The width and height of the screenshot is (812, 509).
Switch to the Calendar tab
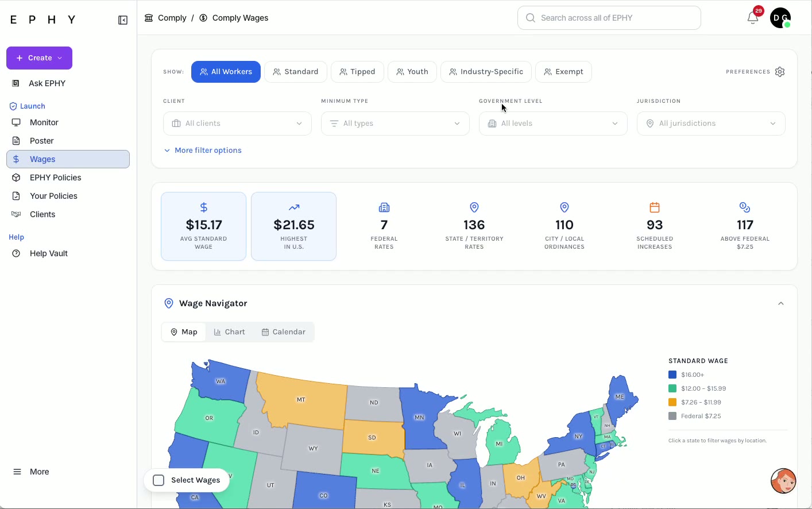284,332
